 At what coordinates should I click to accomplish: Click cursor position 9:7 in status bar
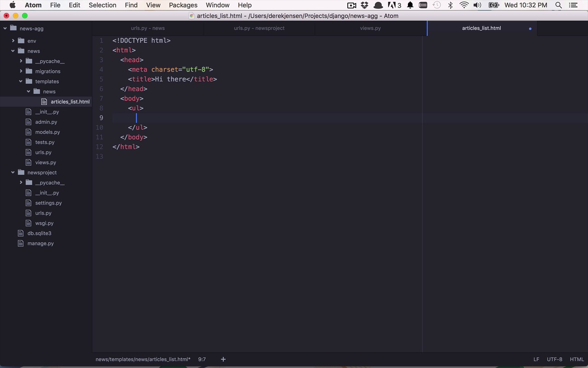202,359
